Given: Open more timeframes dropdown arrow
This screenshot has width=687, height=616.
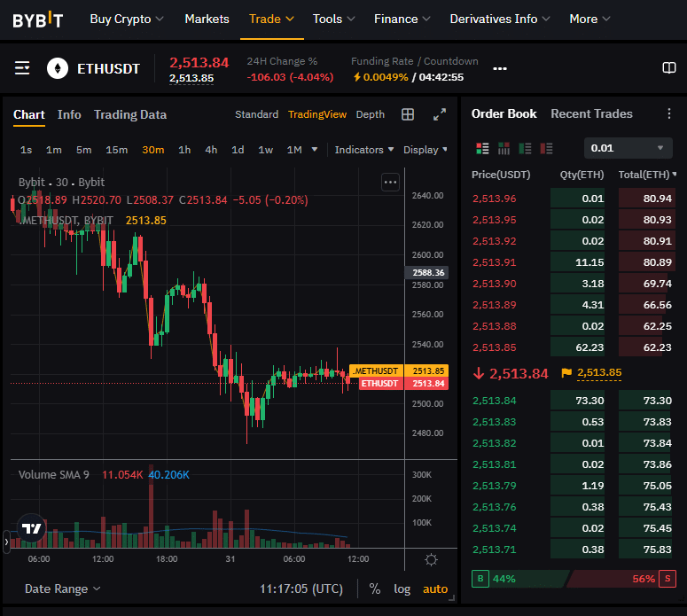Looking at the screenshot, I should coord(314,150).
